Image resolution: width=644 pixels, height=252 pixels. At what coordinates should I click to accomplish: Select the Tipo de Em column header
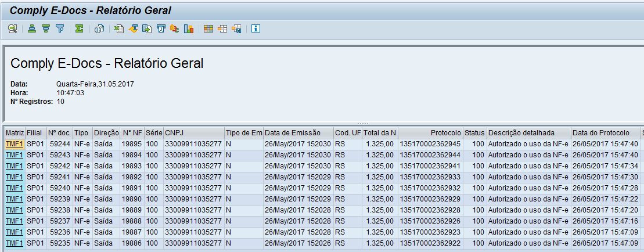tap(244, 133)
